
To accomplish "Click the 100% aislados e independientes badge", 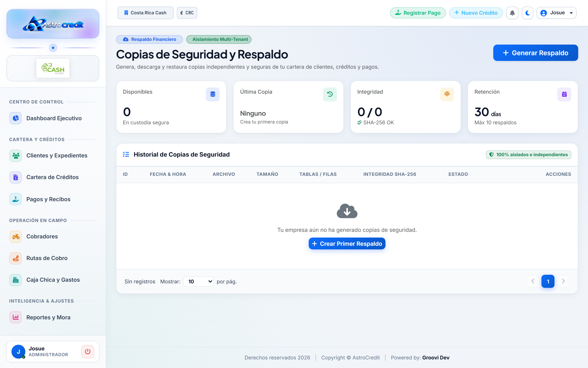I will coord(528,155).
